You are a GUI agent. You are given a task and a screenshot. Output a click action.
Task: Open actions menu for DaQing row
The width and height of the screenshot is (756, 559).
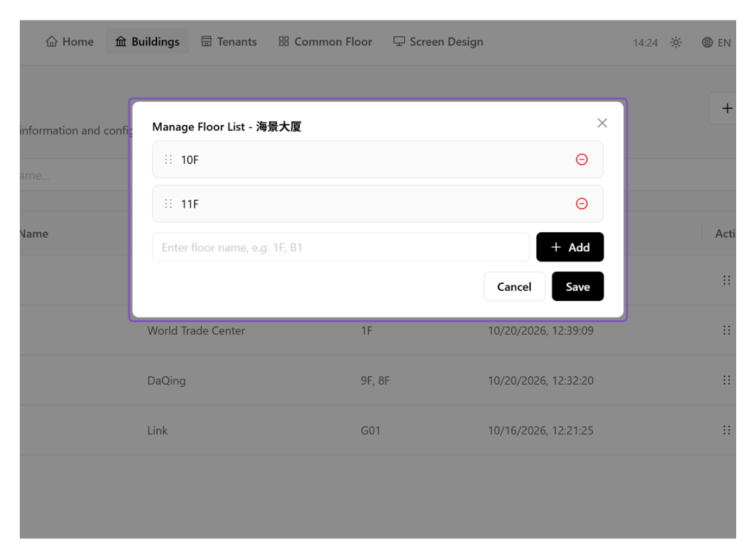726,380
